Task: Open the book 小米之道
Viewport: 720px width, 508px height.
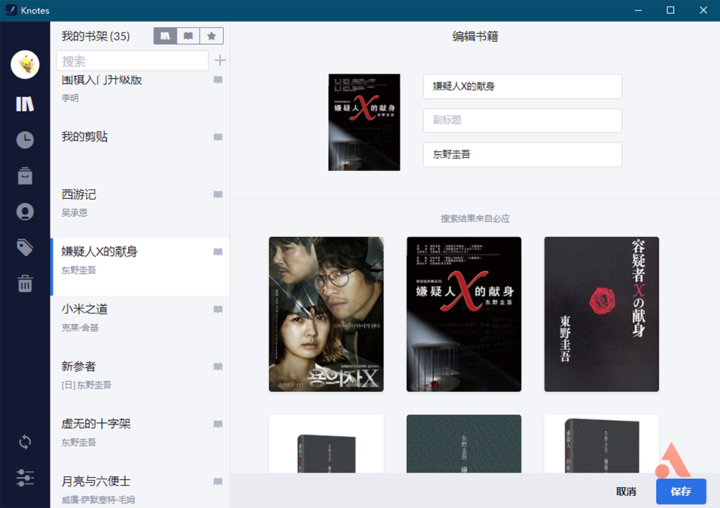Action: coord(140,324)
